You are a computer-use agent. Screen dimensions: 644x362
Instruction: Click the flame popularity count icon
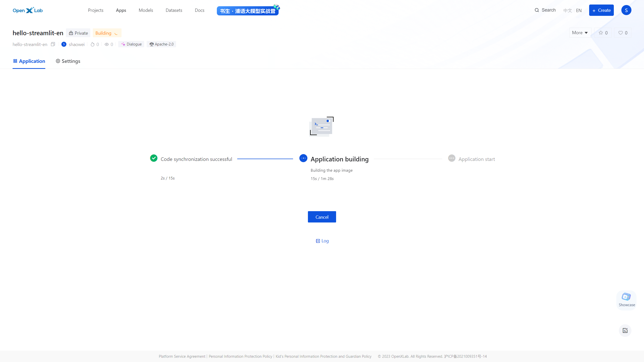pyautogui.click(x=93, y=44)
